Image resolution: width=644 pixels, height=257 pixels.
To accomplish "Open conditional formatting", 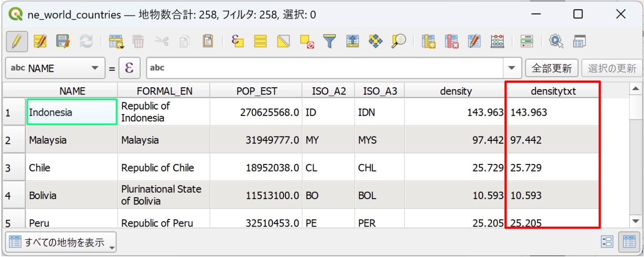I will 526,42.
